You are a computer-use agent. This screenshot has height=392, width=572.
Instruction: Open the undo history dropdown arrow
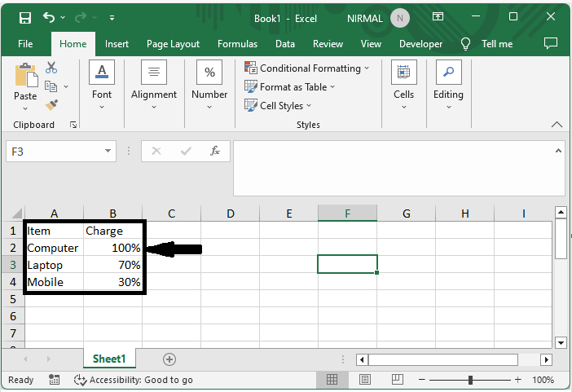[x=63, y=17]
